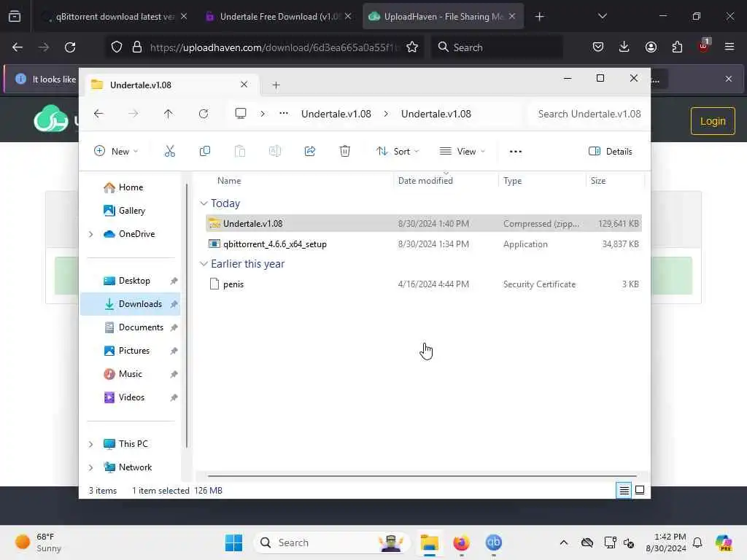Image resolution: width=747 pixels, height=560 pixels.
Task: Click the PC monitor icon in address bar
Action: point(241,114)
